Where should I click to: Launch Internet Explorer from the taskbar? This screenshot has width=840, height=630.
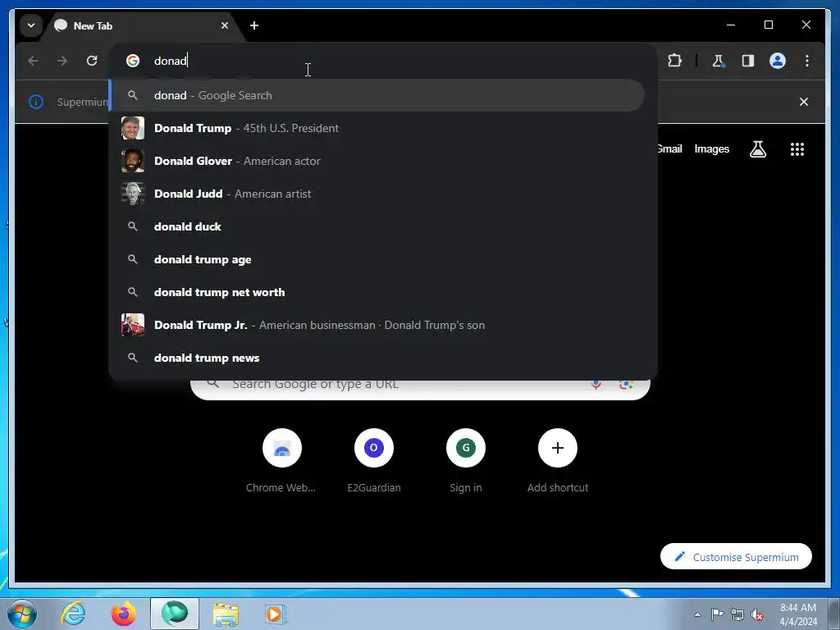(x=73, y=614)
